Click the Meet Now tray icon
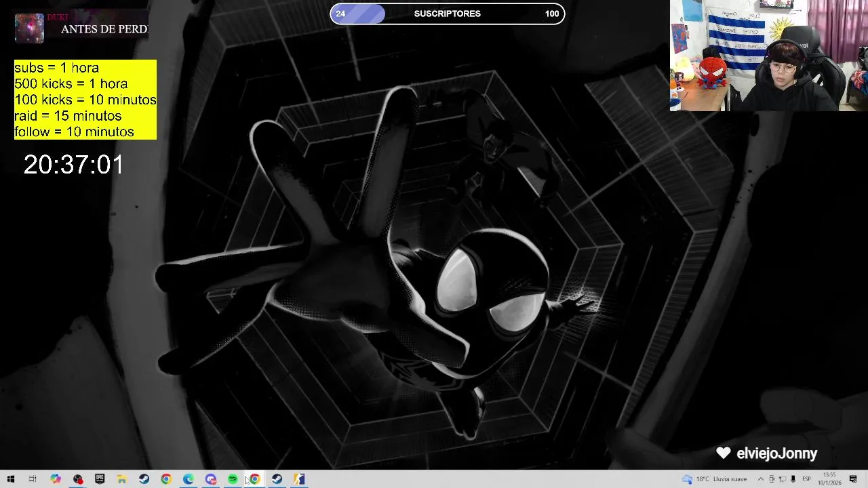The image size is (868, 488). click(x=772, y=479)
